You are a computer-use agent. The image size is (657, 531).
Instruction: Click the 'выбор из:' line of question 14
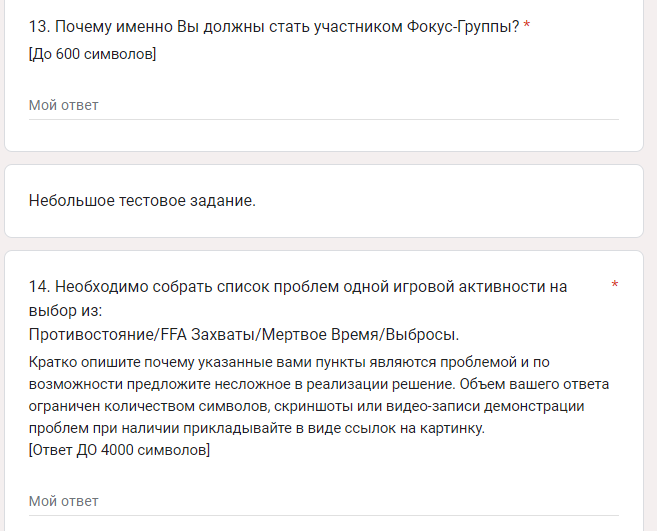65,311
